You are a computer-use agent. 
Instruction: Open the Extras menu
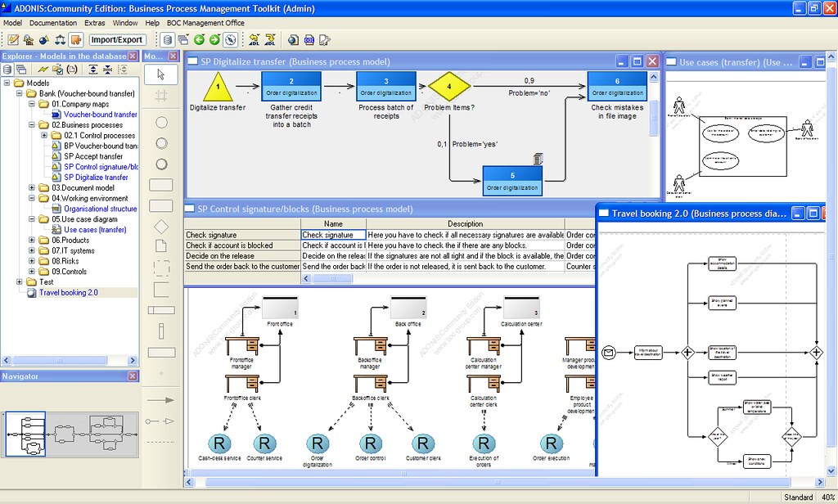tap(95, 23)
